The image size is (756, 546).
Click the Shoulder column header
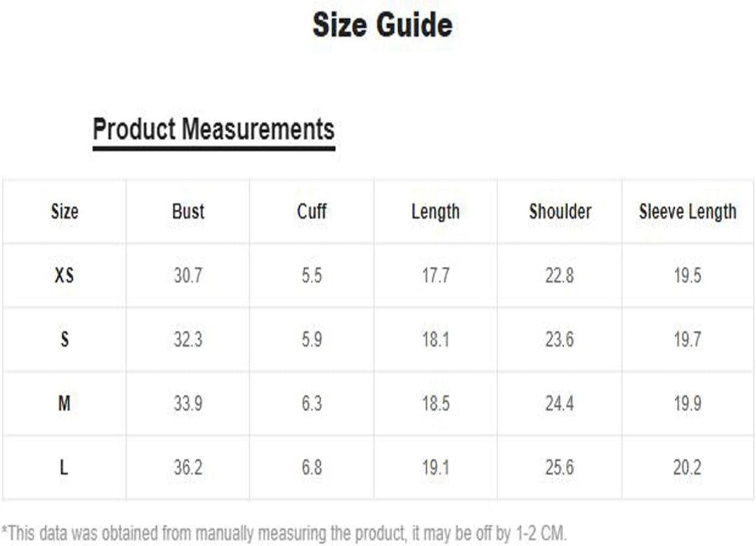click(560, 211)
